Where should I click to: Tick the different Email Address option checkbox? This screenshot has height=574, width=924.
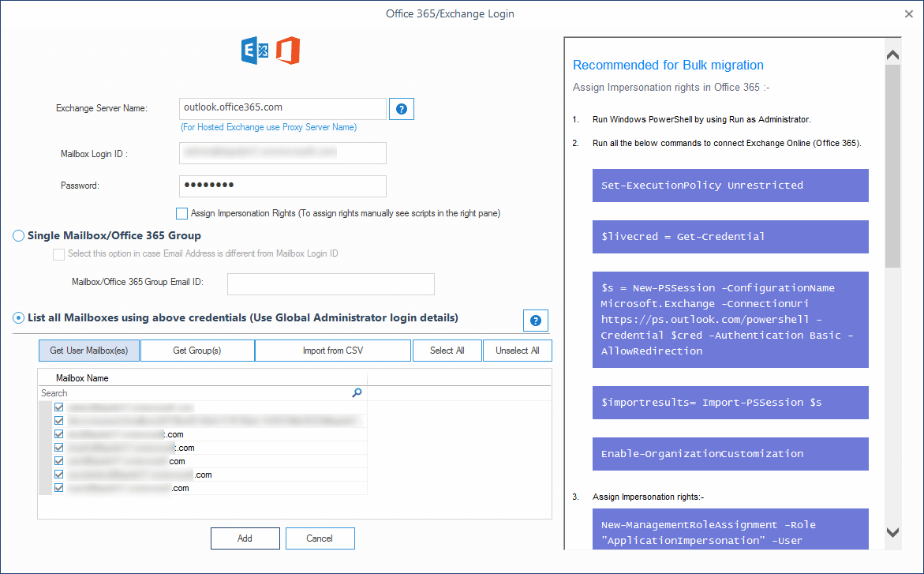point(58,254)
